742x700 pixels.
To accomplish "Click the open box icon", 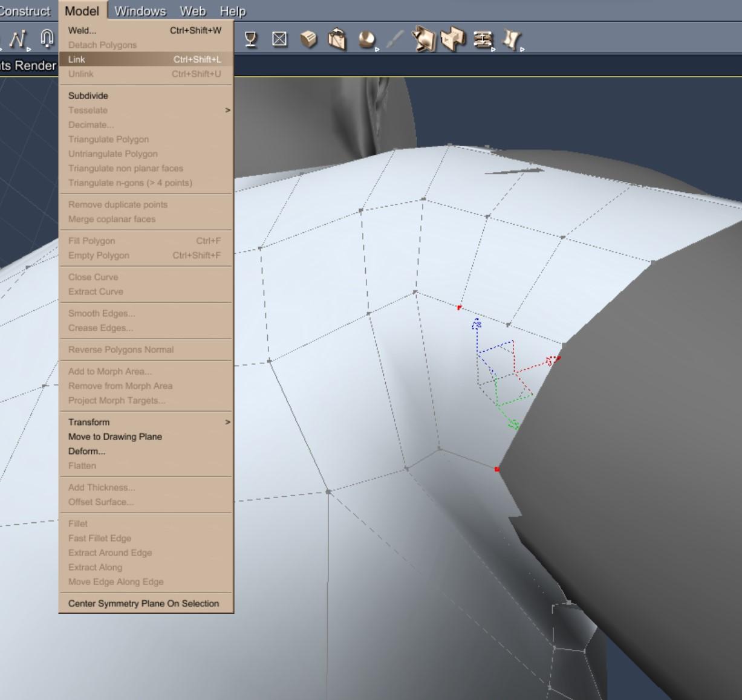I will pos(337,40).
